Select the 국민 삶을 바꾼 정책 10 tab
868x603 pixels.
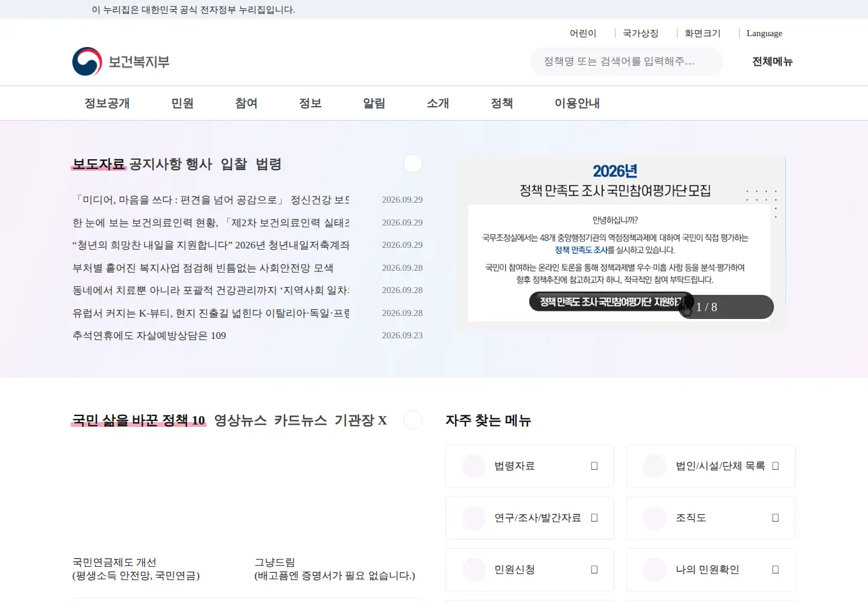[x=139, y=420]
